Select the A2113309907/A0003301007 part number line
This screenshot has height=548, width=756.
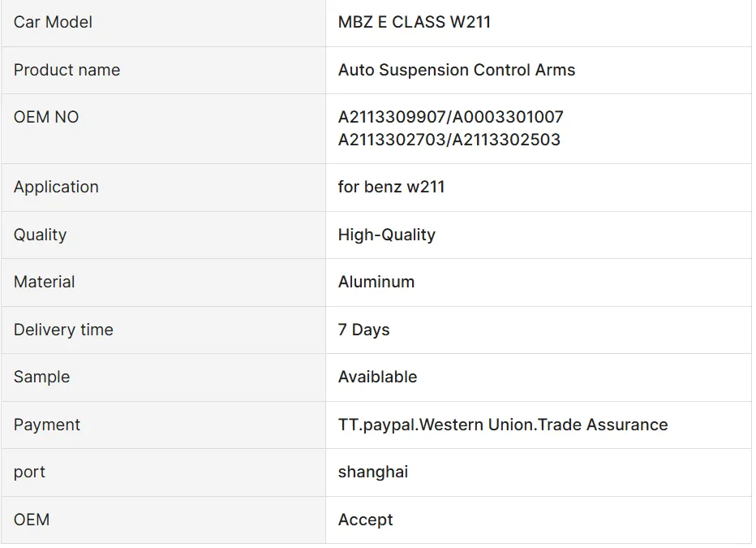click(450, 117)
